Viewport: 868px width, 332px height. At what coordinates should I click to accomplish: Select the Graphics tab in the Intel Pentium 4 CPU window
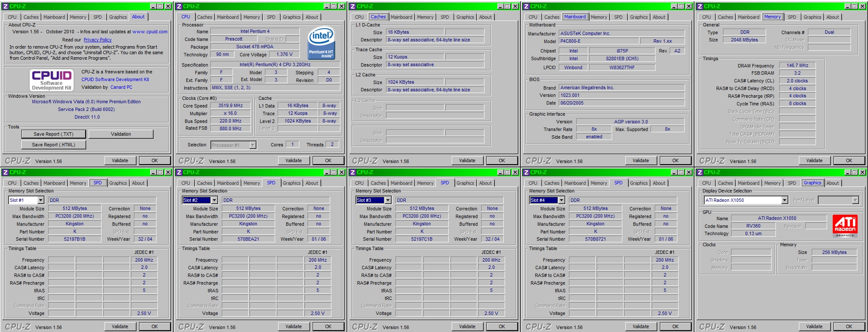pyautogui.click(x=292, y=17)
